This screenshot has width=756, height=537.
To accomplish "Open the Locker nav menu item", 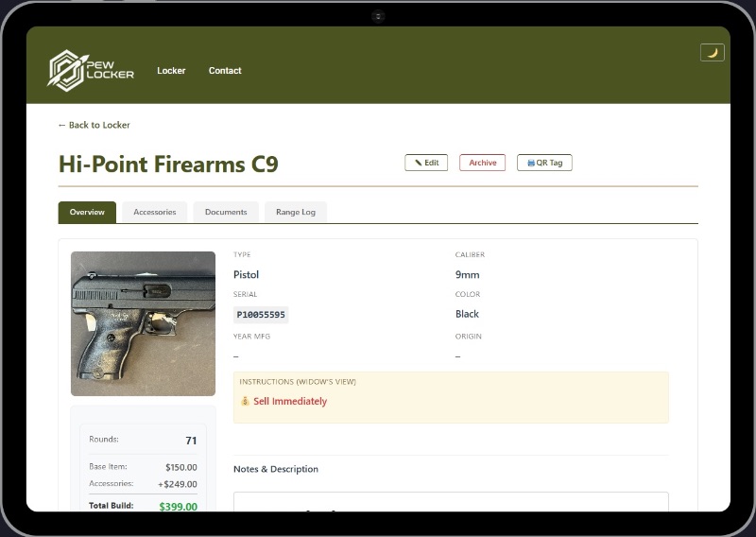I will pos(171,71).
